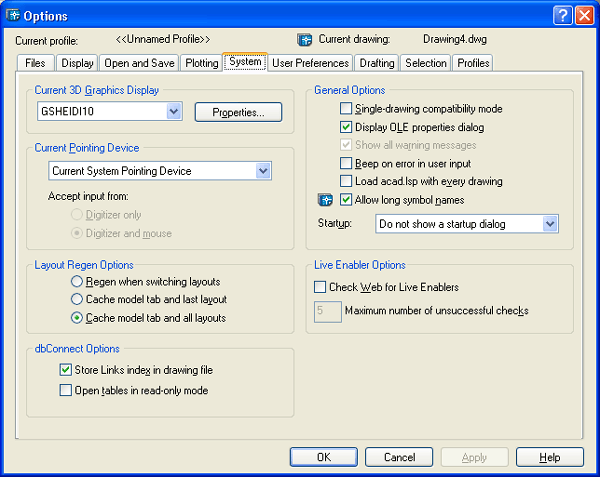Screen dimensions: 600x477
Task: Click the drawing icon beside Current drawing label
Action: tap(306, 40)
